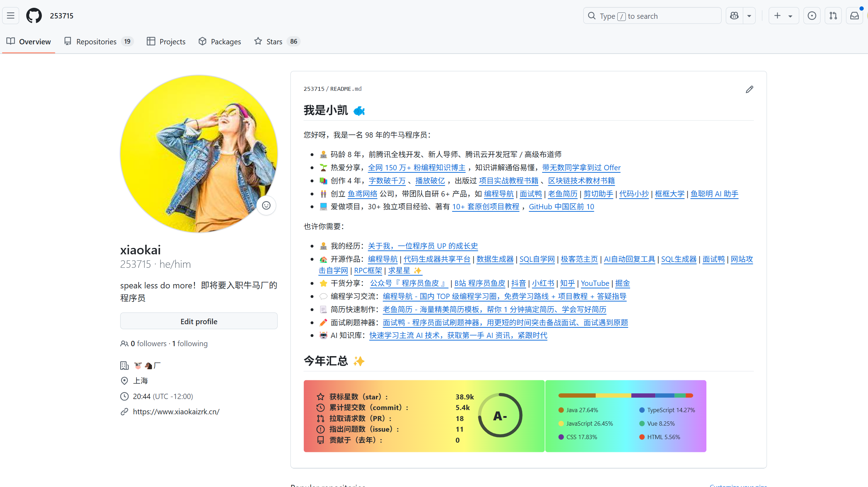The width and height of the screenshot is (868, 487).
Task: Click the language usage color bar
Action: pos(625,395)
